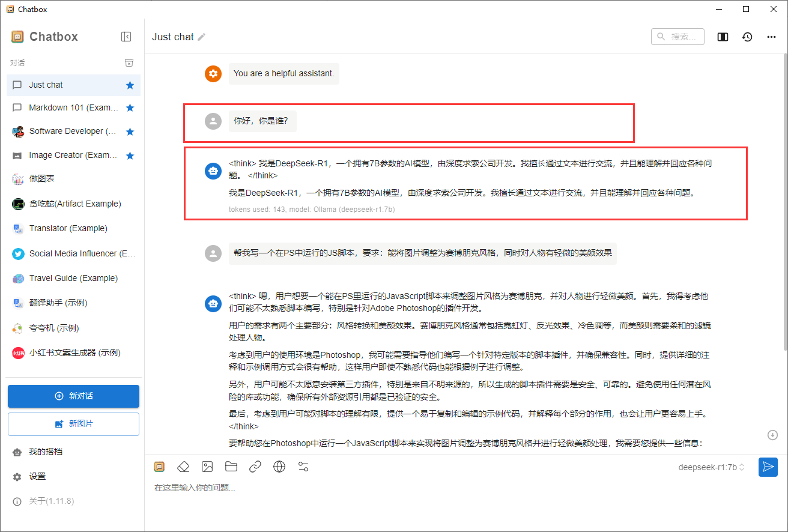The image size is (788, 532).
Task: Send the message with paper plane button
Action: pyautogui.click(x=768, y=467)
